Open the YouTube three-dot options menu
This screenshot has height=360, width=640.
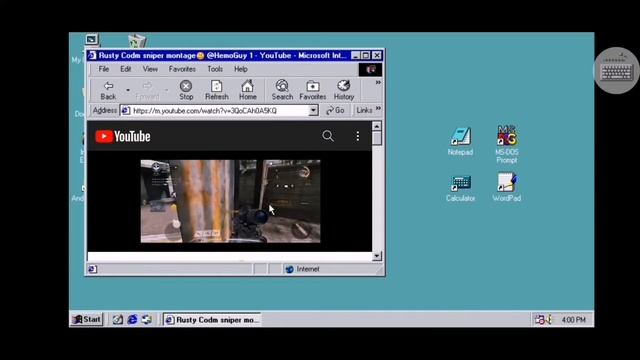[x=358, y=136]
